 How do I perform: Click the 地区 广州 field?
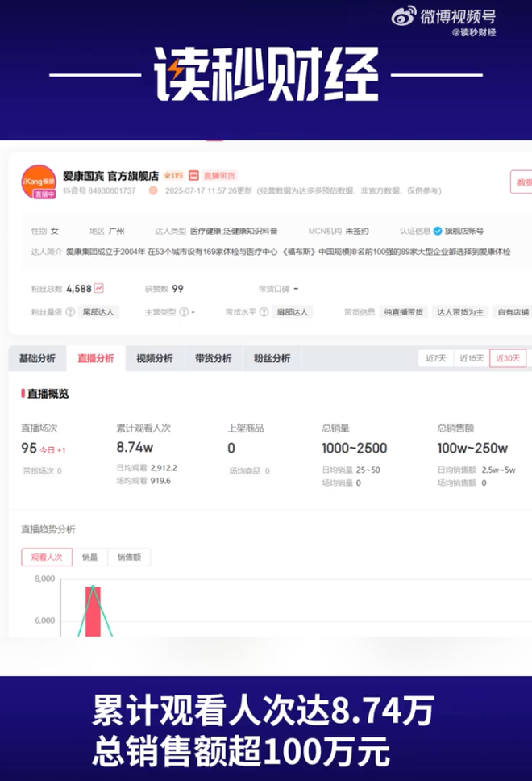106,231
